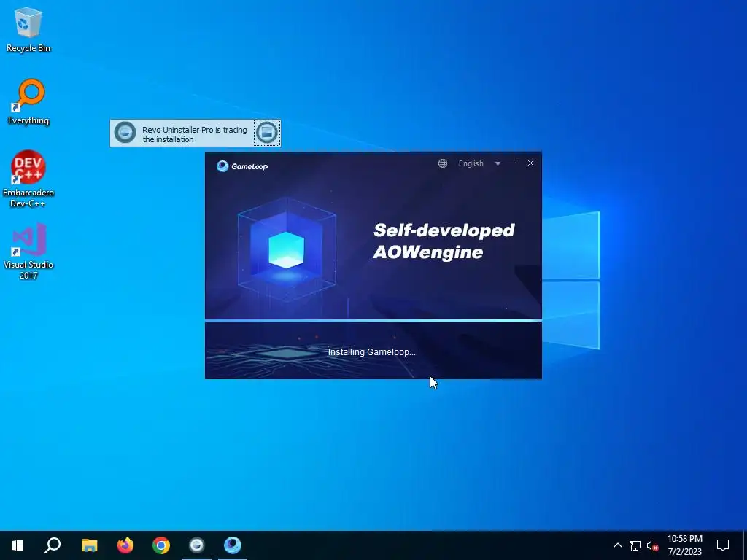Click the installer progress bar
This screenshot has width=747, height=560.
[x=373, y=321]
